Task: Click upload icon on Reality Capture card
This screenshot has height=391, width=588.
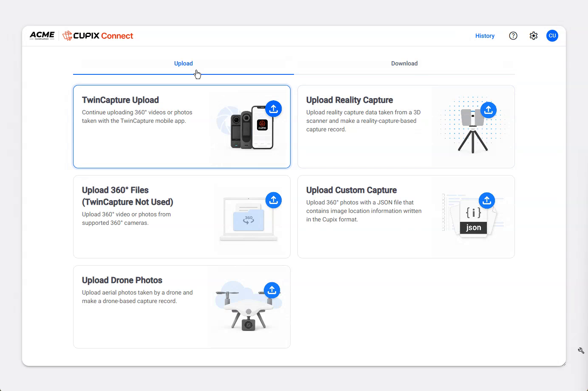Action: tap(489, 110)
